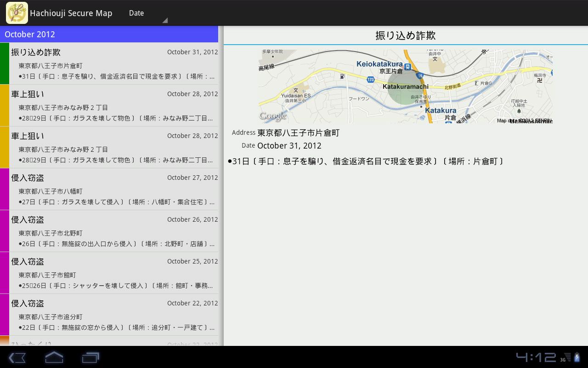The height and width of the screenshot is (368, 588).
Task: Tap the Hachiouji Secure Map app icon
Action: click(17, 13)
